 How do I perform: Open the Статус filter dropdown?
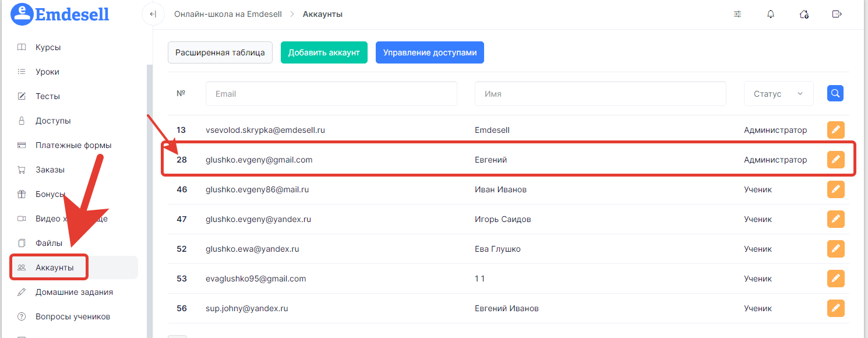778,94
